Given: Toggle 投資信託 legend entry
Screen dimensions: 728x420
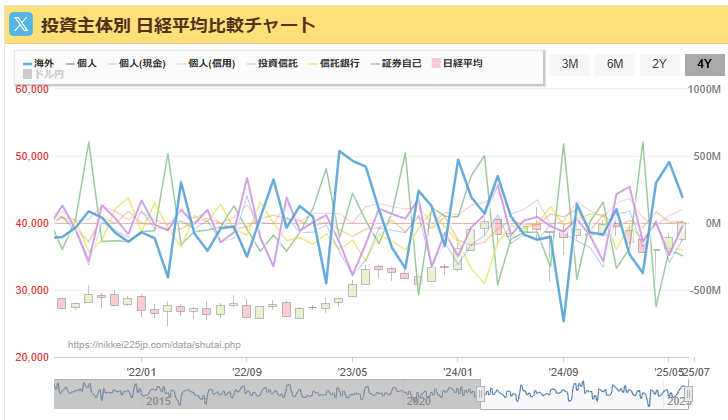Looking at the screenshot, I should [x=273, y=64].
